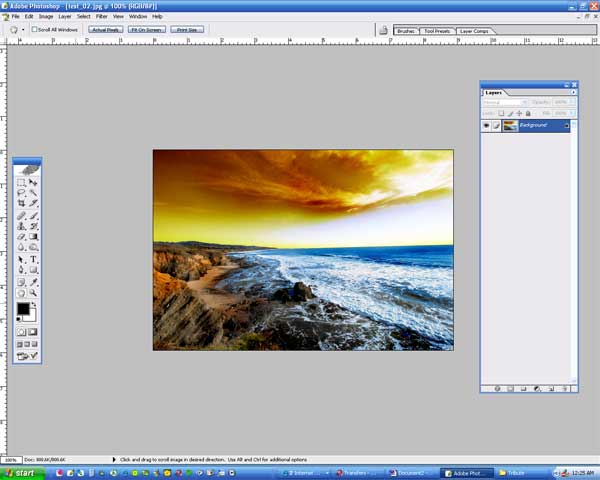Select the Type tool
This screenshot has height=480, width=600.
33,260
